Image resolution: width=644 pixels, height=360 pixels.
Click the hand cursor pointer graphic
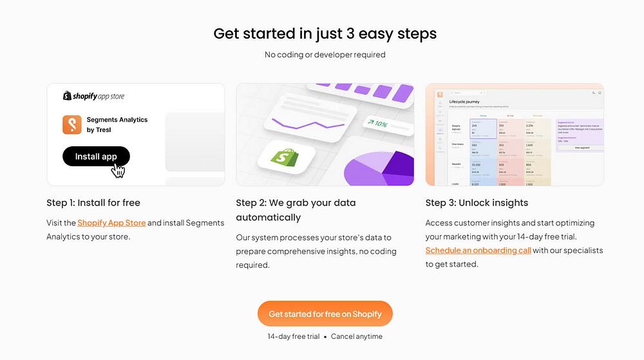pyautogui.click(x=118, y=171)
